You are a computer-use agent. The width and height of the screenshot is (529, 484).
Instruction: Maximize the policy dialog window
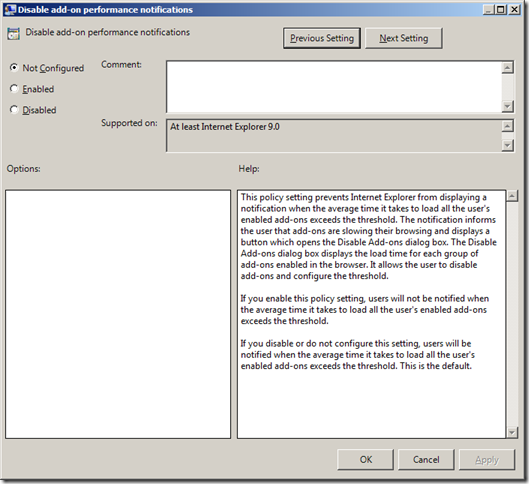click(x=501, y=9)
